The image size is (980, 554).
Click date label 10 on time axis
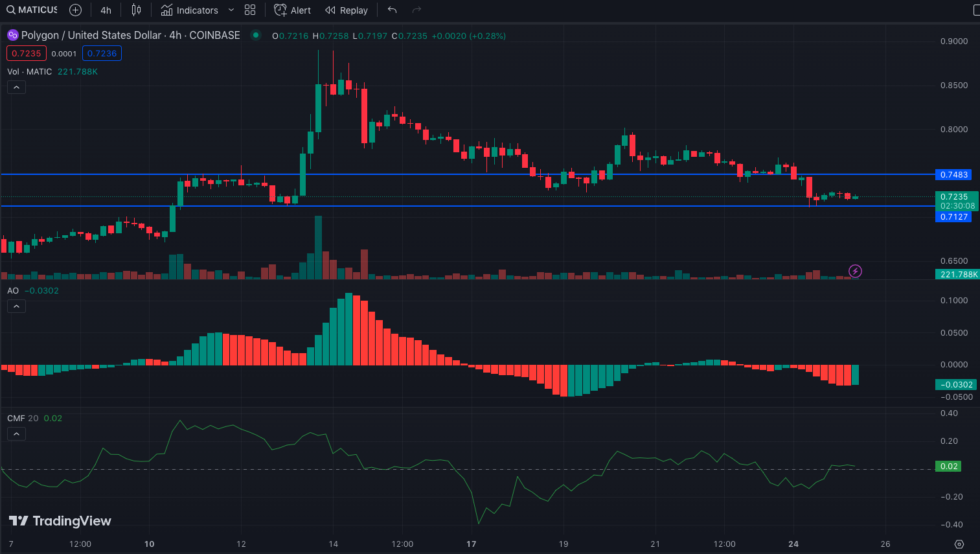150,544
